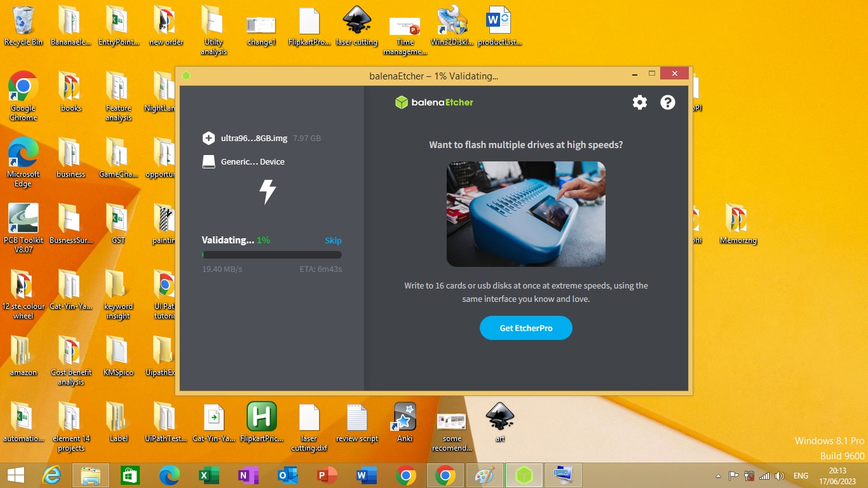This screenshot has width=868, height=488.
Task: Click the ETA: 6m43s text
Action: click(x=321, y=269)
